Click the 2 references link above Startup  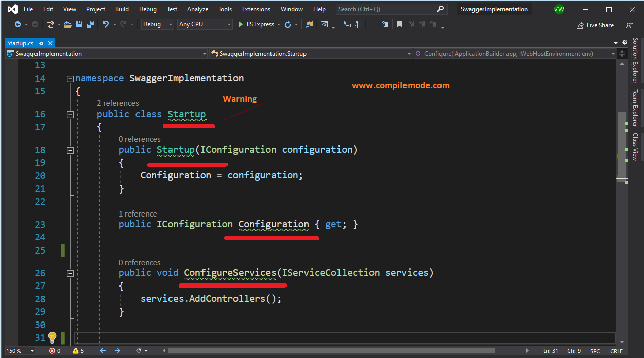[x=118, y=103]
